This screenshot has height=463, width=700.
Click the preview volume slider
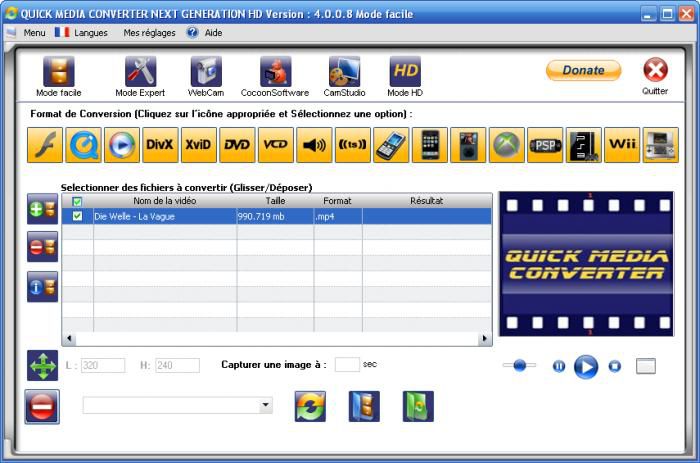coord(519,366)
